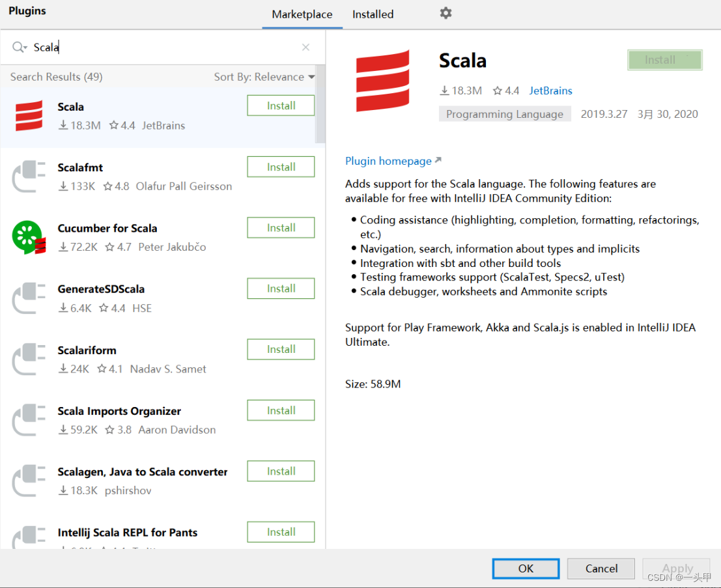Switch to the Installed tab
Image resolution: width=721 pixels, height=588 pixels.
373,14
